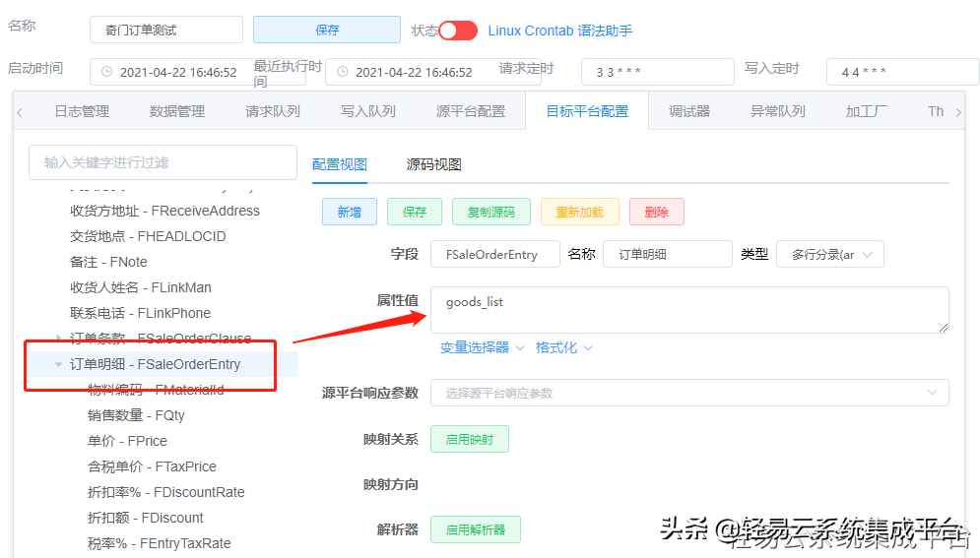Select 折扣率% - FDiscountRate tree node
The width and height of the screenshot is (980, 558).
[x=166, y=492]
